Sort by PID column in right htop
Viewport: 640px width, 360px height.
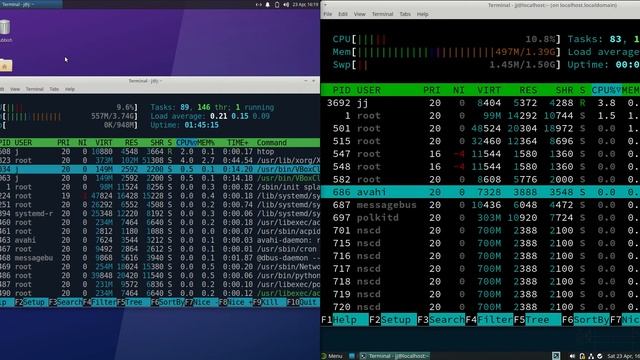coord(342,90)
